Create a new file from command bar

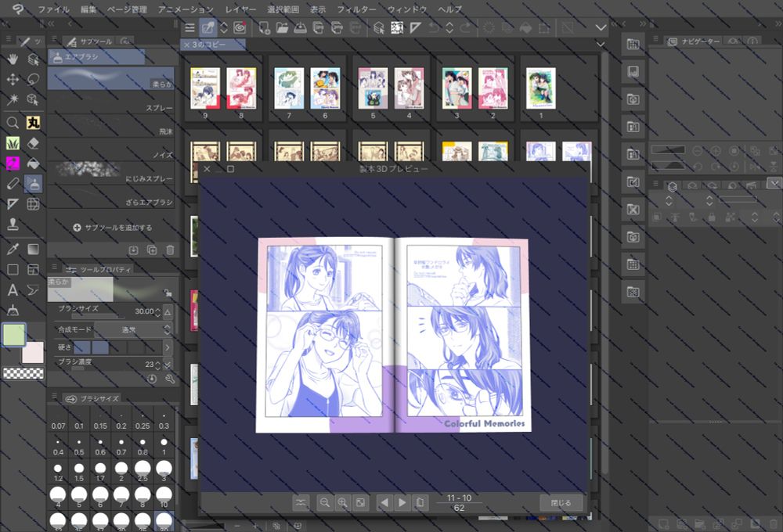pyautogui.click(x=264, y=27)
